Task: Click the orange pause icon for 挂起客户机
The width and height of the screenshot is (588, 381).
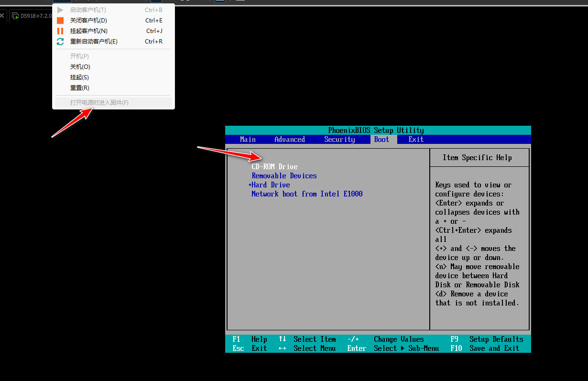Action: click(60, 31)
